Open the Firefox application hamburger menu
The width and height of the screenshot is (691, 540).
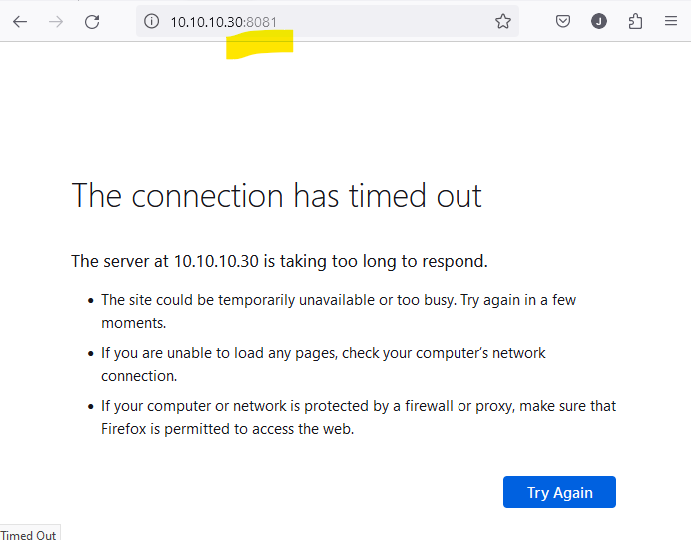tap(671, 22)
